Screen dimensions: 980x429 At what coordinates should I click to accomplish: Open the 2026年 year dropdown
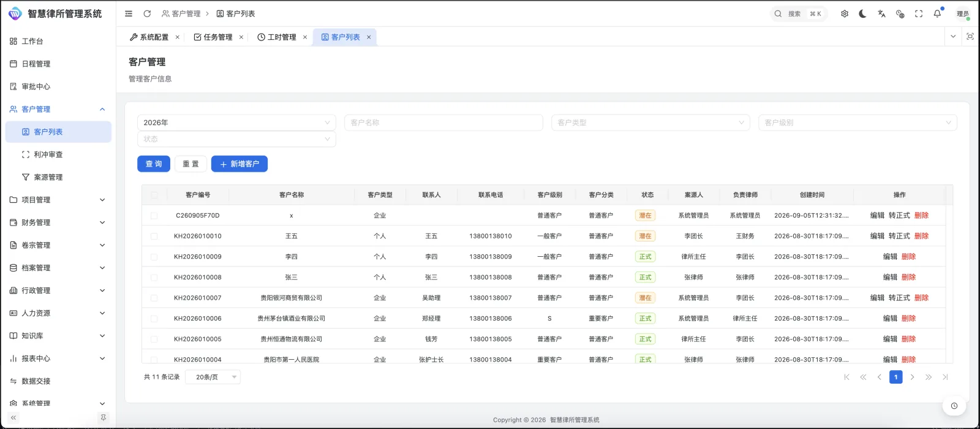coord(236,123)
